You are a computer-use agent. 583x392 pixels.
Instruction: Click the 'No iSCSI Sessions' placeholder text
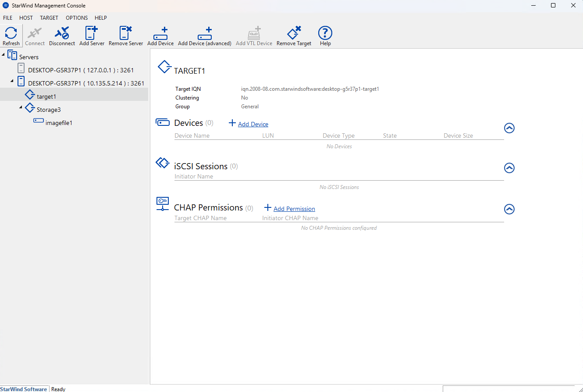339,187
